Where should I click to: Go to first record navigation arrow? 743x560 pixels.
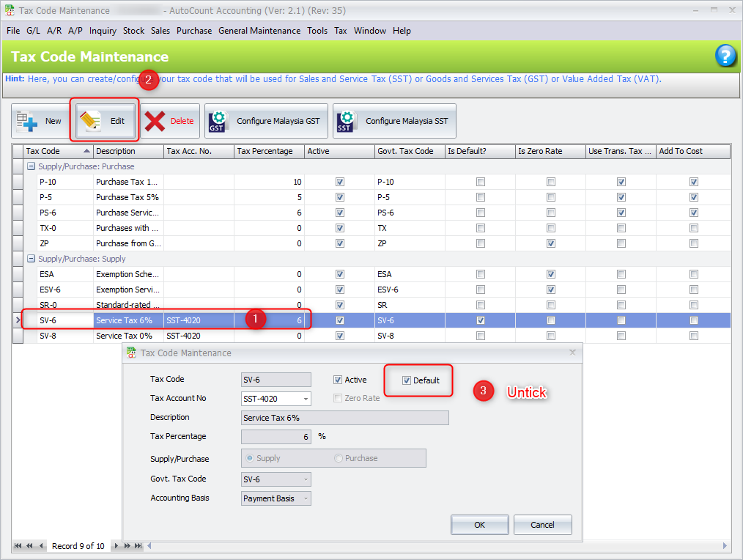[18, 546]
